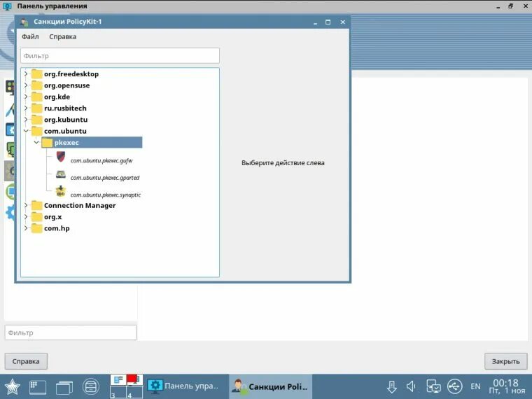This screenshot has width=532, height=399.
Task: Select the pkexec tree row label
Action: click(x=66, y=143)
